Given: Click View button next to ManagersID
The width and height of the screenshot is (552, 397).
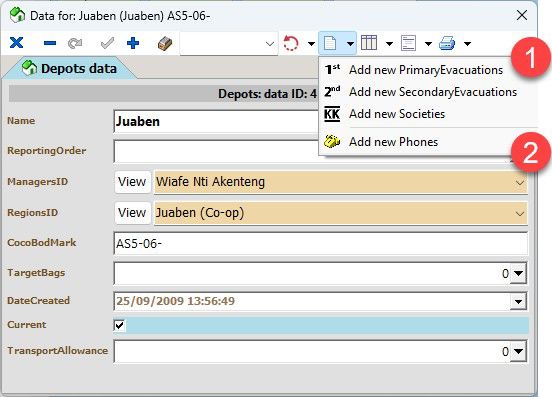Looking at the screenshot, I should tap(132, 182).
